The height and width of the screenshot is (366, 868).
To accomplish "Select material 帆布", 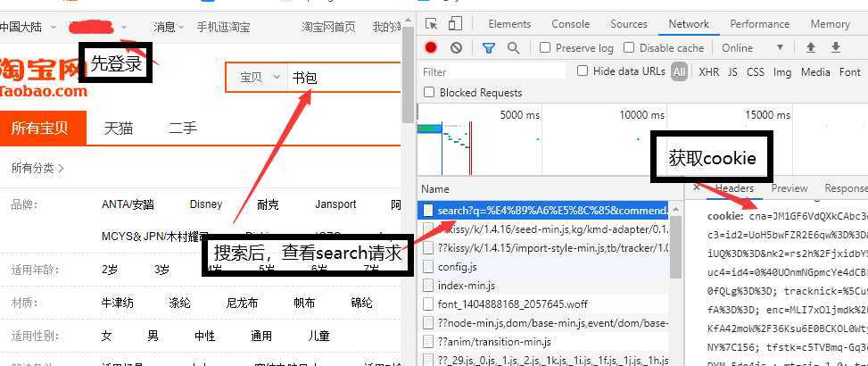I will (x=304, y=303).
